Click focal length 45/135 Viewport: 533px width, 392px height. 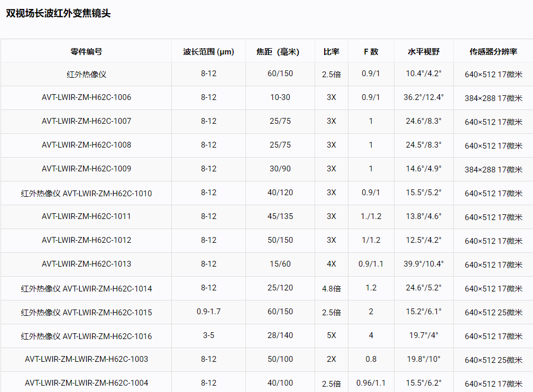[x=280, y=216]
